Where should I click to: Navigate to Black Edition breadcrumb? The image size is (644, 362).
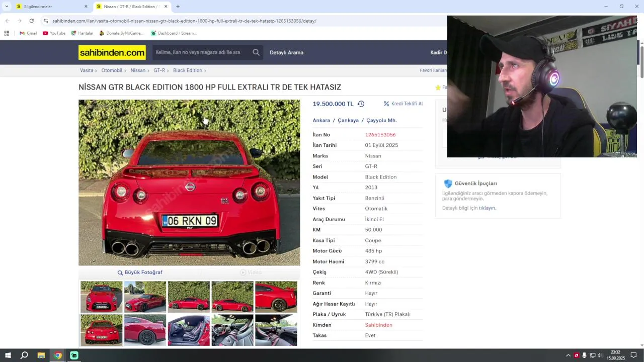click(187, 70)
